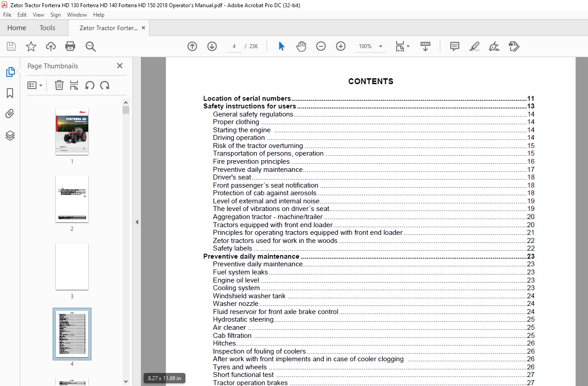Viewport: 588px width, 386px height.
Task: Activate the Hand pan tool
Action: [301, 46]
